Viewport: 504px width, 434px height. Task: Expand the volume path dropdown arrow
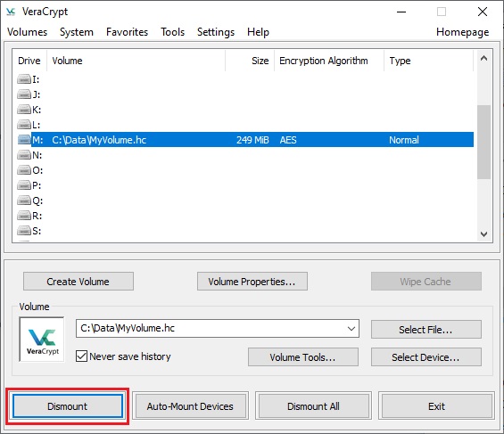click(351, 328)
